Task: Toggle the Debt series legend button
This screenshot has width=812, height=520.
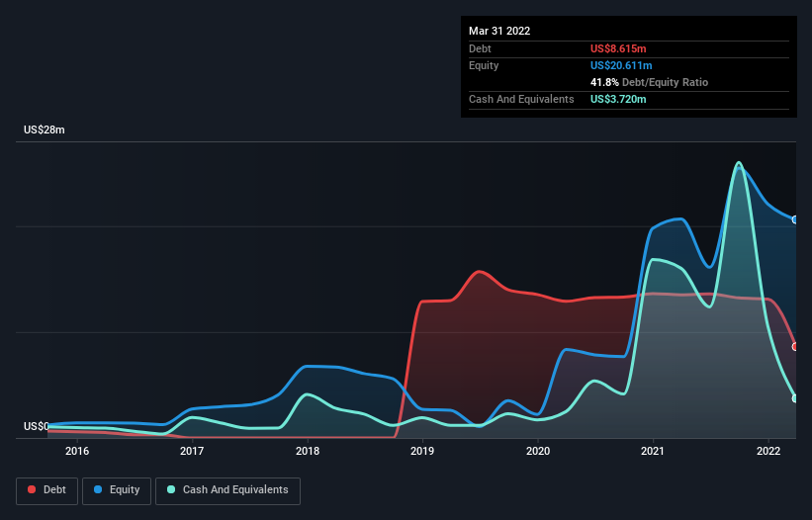Action: click(47, 490)
